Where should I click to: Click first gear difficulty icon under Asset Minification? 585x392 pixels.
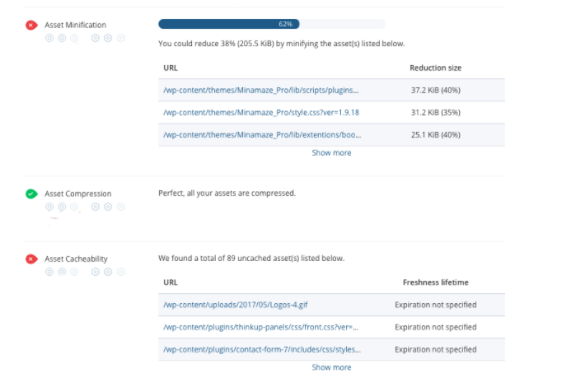(x=96, y=38)
